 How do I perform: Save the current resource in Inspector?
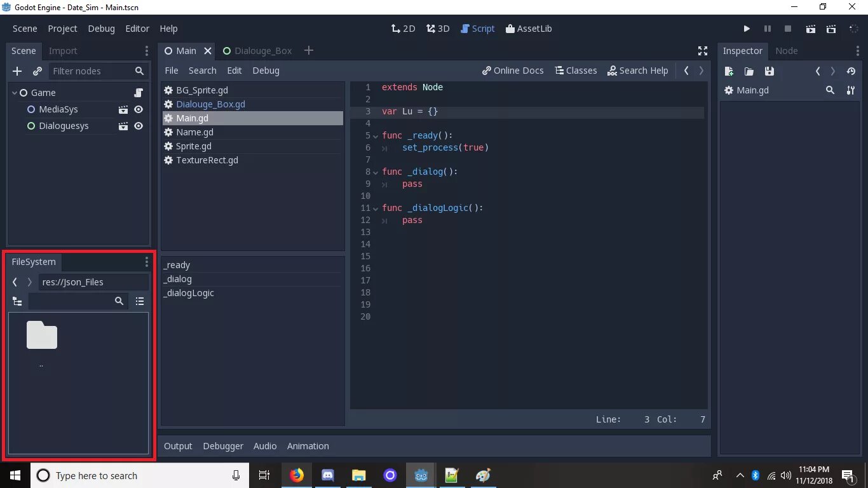(770, 71)
